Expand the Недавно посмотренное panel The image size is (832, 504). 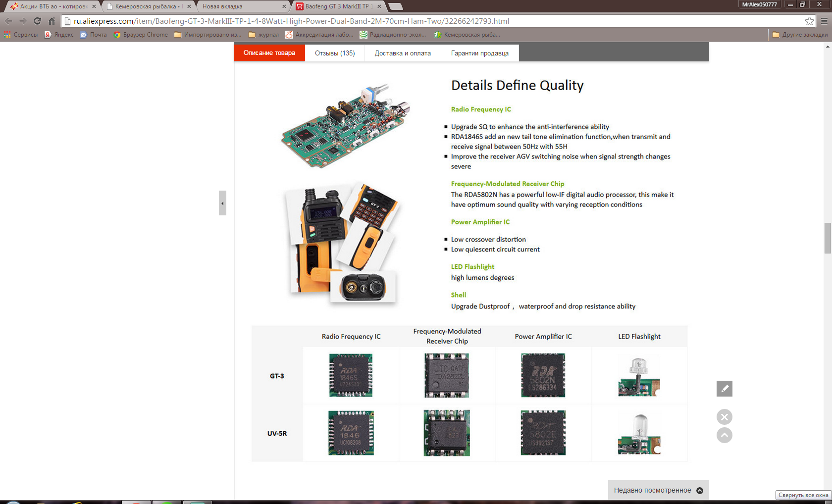659,490
